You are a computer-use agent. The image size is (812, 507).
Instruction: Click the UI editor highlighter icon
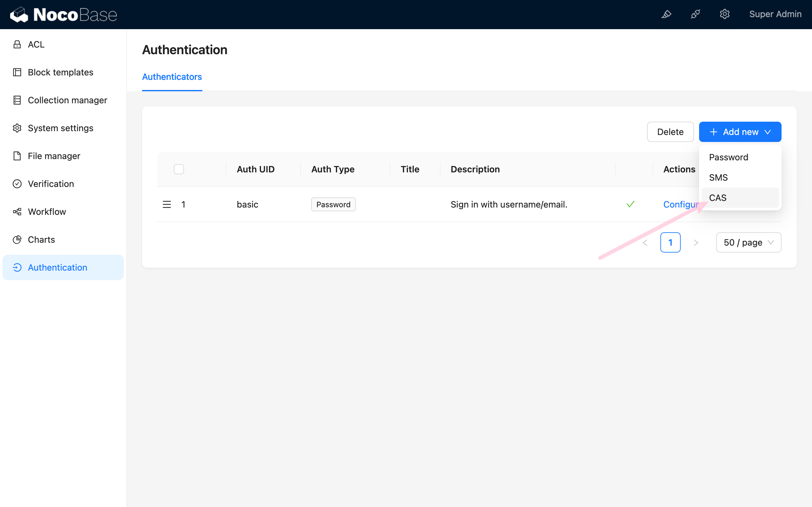666,14
